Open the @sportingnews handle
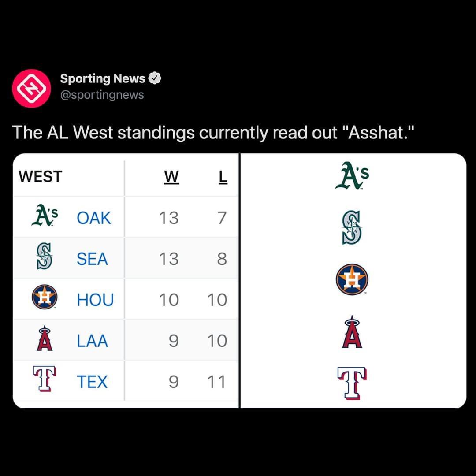 102,95
